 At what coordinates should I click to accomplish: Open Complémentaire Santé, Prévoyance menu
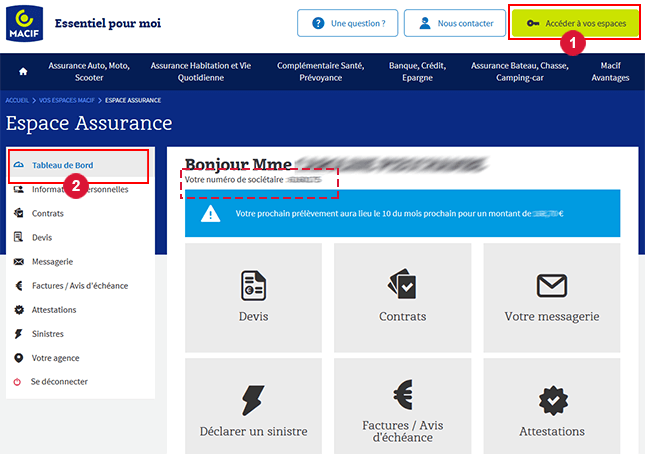[x=320, y=72]
